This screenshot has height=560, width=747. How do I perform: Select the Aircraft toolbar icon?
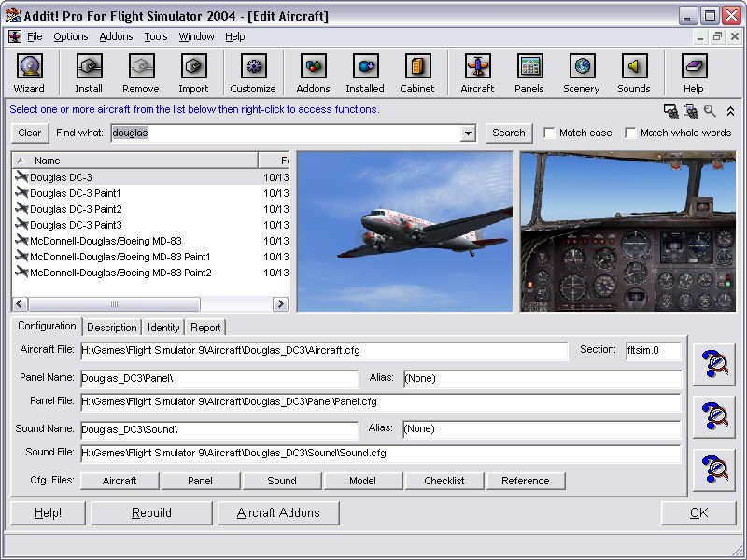(x=477, y=66)
